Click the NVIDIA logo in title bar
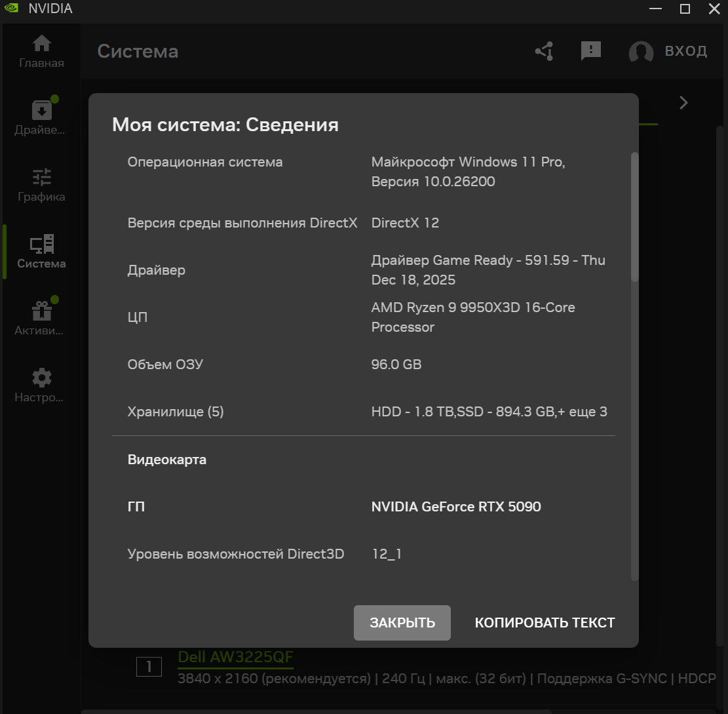The width and height of the screenshot is (728, 714). point(11,8)
